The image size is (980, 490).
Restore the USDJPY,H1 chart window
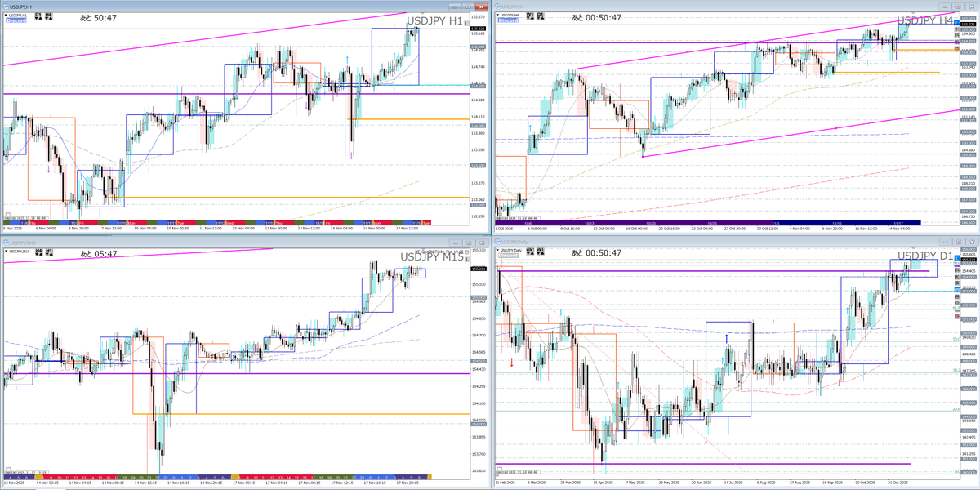468,7
